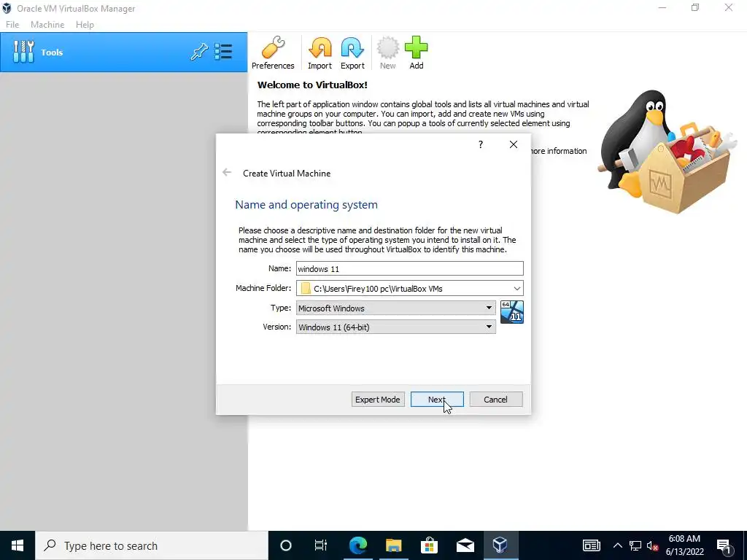Open Preferences from the VirtualBox toolbar
Image resolution: width=747 pixels, height=560 pixels.
click(x=273, y=52)
